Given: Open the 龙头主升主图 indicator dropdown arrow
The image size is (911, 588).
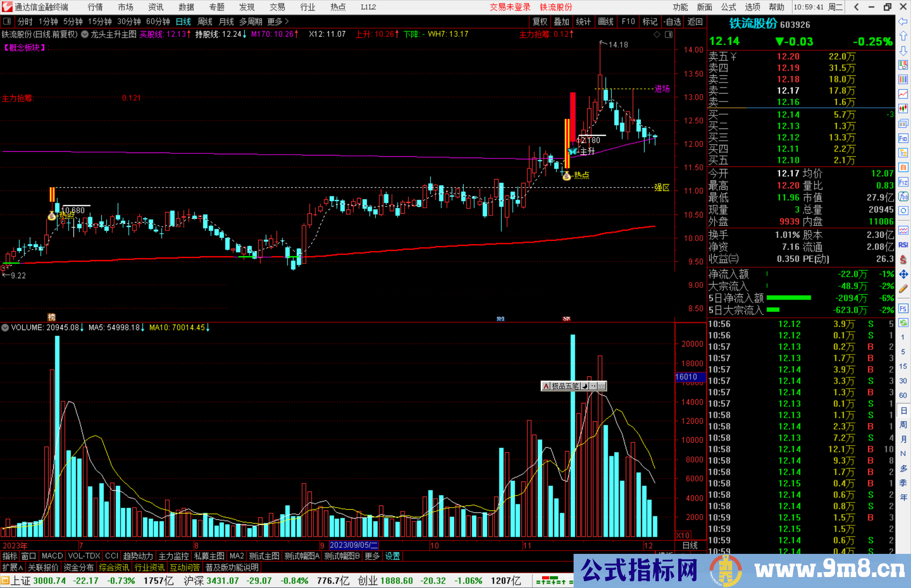Looking at the screenshot, I should (x=85, y=35).
